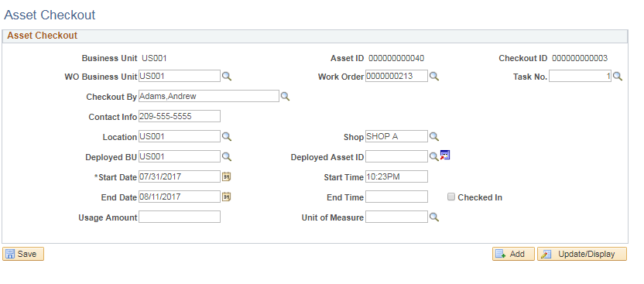
Task: Open Task No. lookup magnifier
Action: (x=618, y=77)
